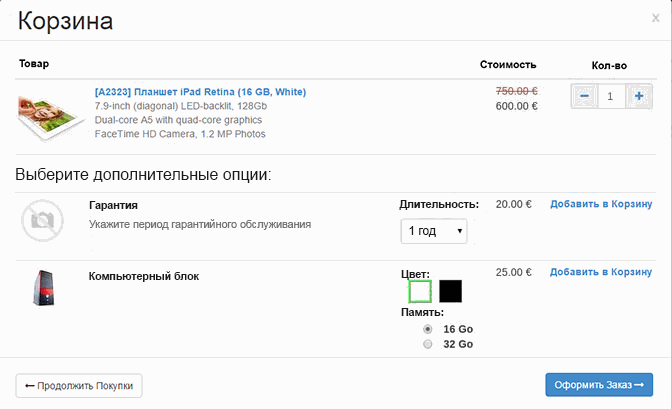This screenshot has width=672, height=409.
Task: Click the Оформить Заказ button
Action: point(599,385)
